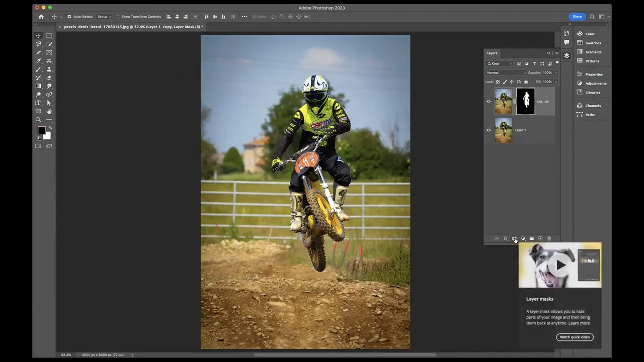Play the Layer masks tutorial video
Screen dimensions: 644x362
coord(560,265)
